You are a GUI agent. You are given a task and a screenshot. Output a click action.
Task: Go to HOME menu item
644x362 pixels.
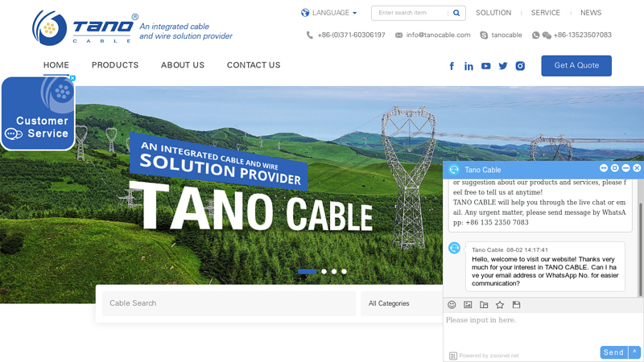click(56, 65)
